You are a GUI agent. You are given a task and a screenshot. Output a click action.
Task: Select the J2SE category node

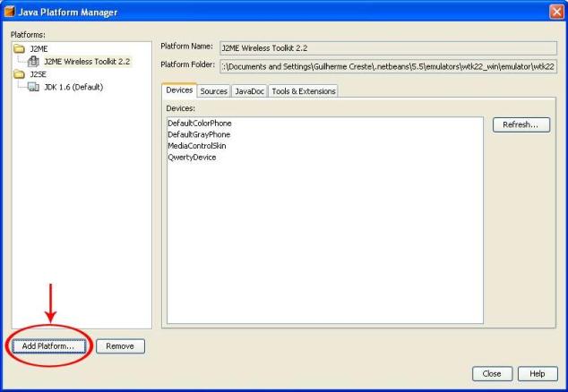pos(39,74)
